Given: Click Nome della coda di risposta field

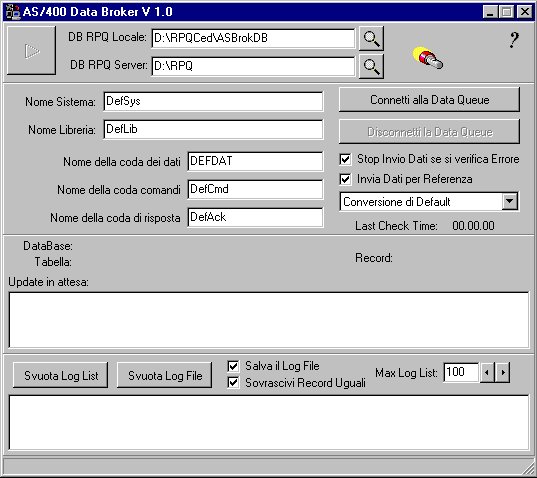Looking at the screenshot, I should click(255, 217).
